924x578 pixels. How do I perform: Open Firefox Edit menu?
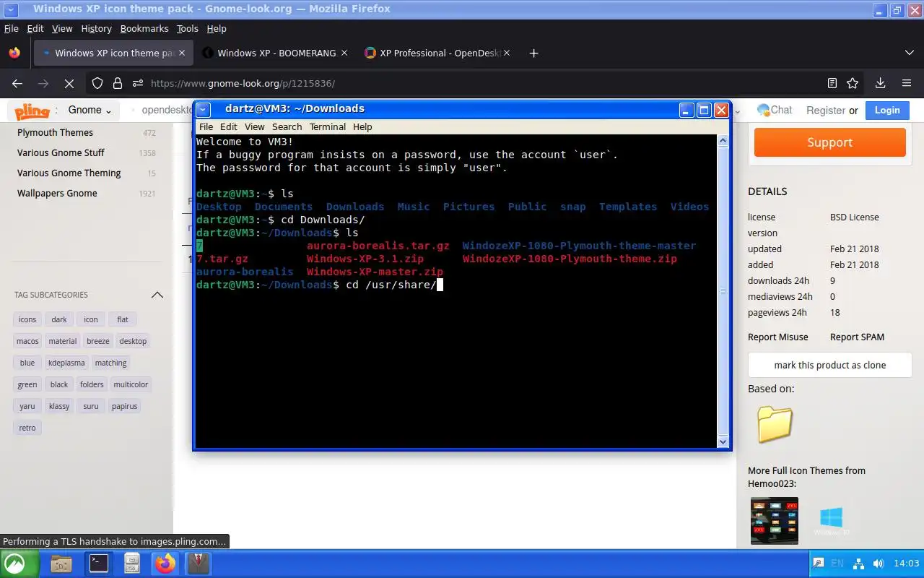pos(35,28)
